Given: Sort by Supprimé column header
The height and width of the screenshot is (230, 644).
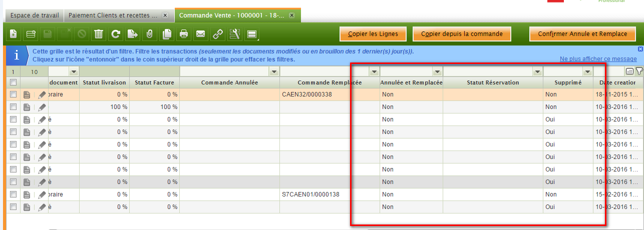Looking at the screenshot, I should pos(568,82).
